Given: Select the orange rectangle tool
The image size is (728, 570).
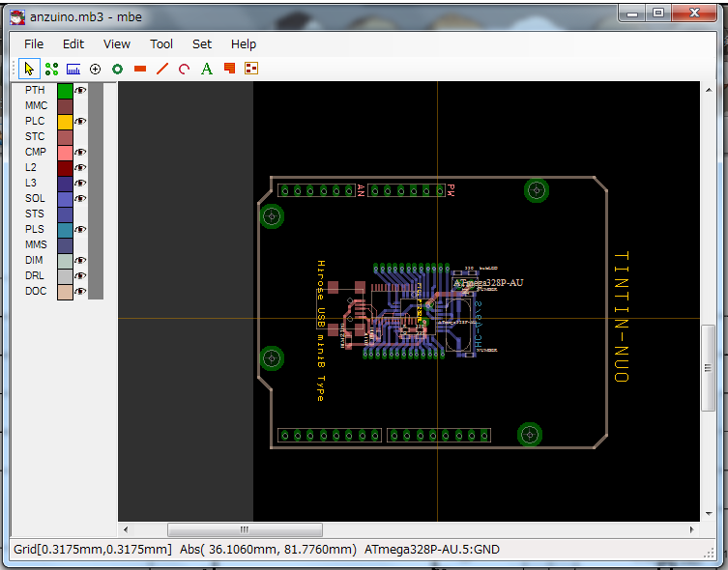Looking at the screenshot, I should pos(140,70).
